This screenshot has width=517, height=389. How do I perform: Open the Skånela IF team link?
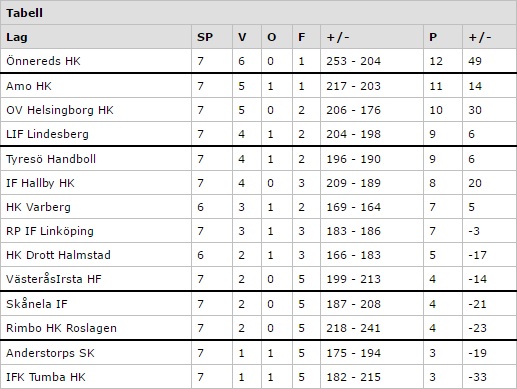click(37, 304)
